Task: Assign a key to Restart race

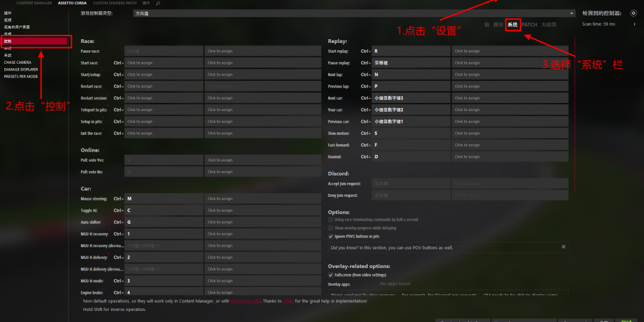Action: pos(164,86)
